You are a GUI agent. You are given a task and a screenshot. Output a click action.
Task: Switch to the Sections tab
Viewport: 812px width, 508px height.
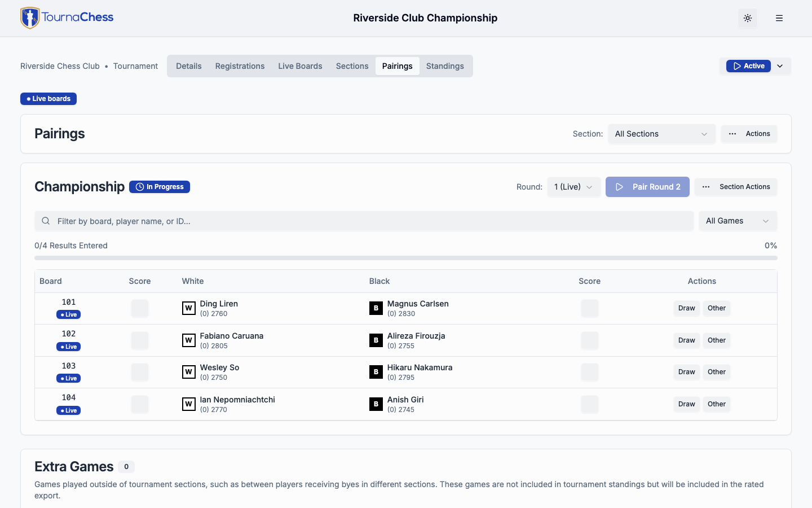click(x=352, y=66)
